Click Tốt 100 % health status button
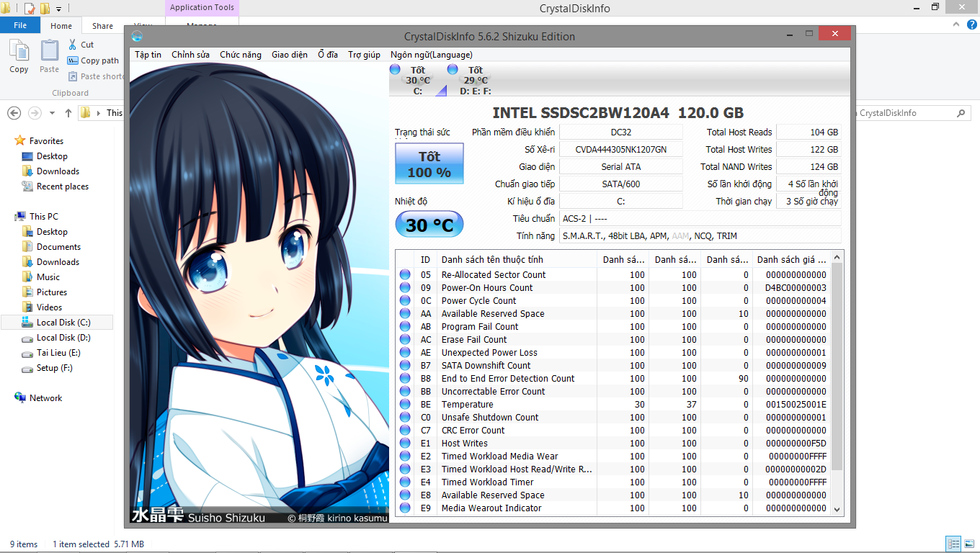This screenshot has height=553, width=980. (429, 163)
